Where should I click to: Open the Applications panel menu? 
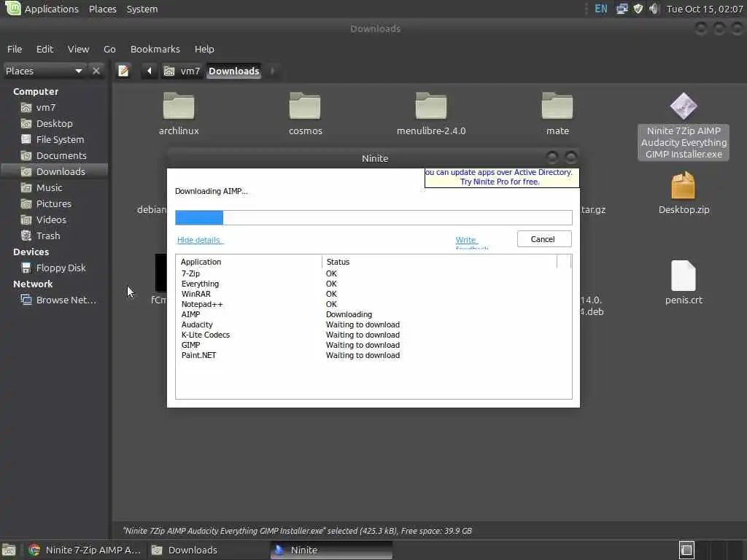point(52,9)
